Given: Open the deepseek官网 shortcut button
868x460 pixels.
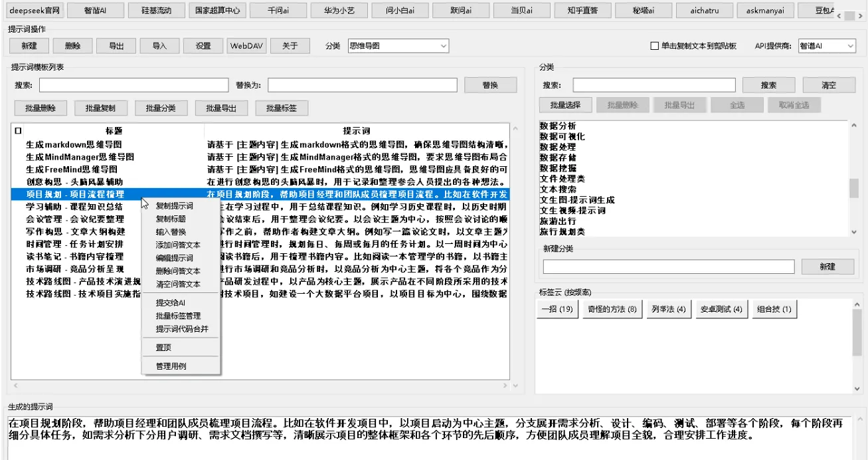Looking at the screenshot, I should pyautogui.click(x=35, y=11).
